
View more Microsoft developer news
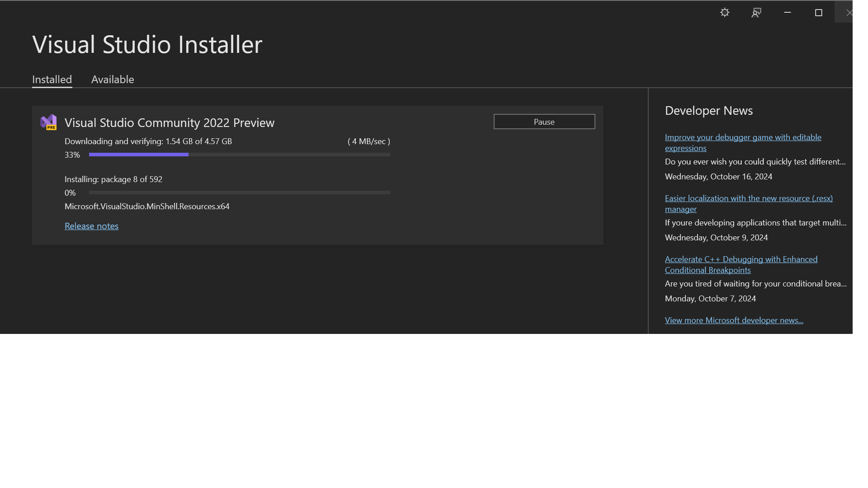pos(734,320)
